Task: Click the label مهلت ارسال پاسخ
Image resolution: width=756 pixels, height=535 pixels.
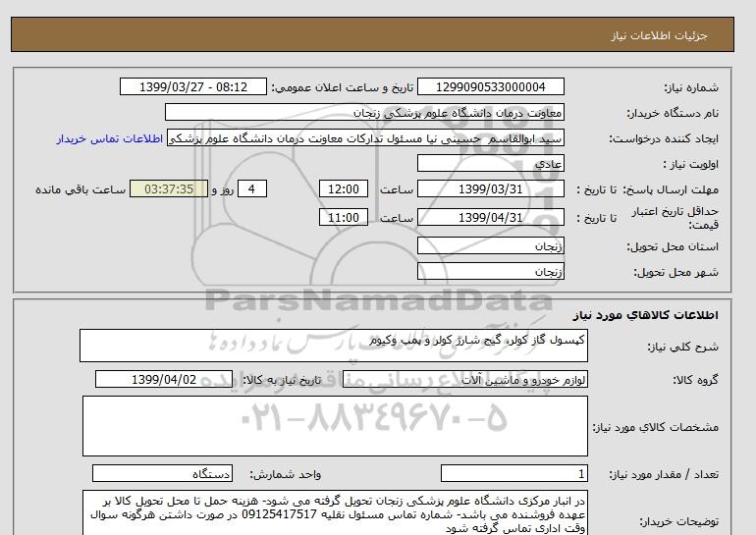Action: point(671,189)
